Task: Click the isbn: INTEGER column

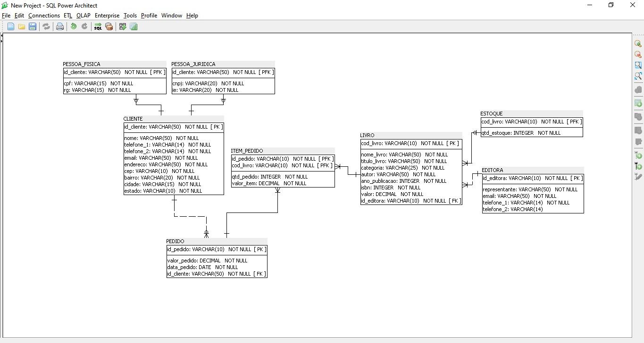Action: tap(391, 188)
